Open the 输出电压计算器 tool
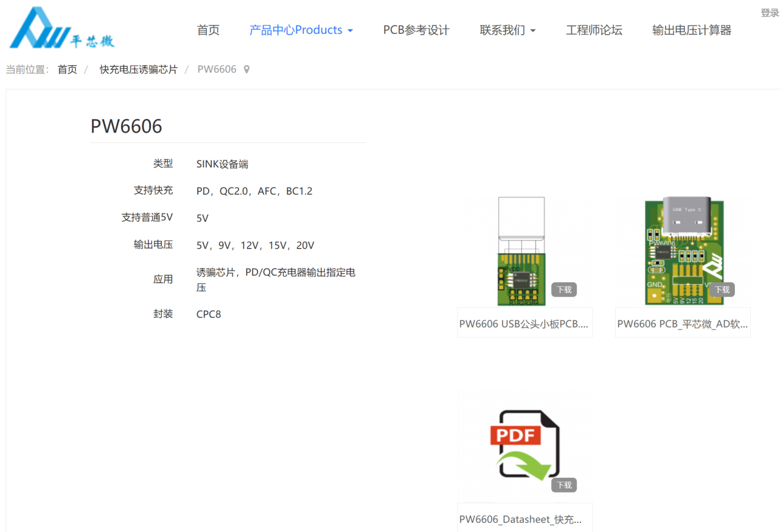The width and height of the screenshot is (780, 532). point(691,30)
